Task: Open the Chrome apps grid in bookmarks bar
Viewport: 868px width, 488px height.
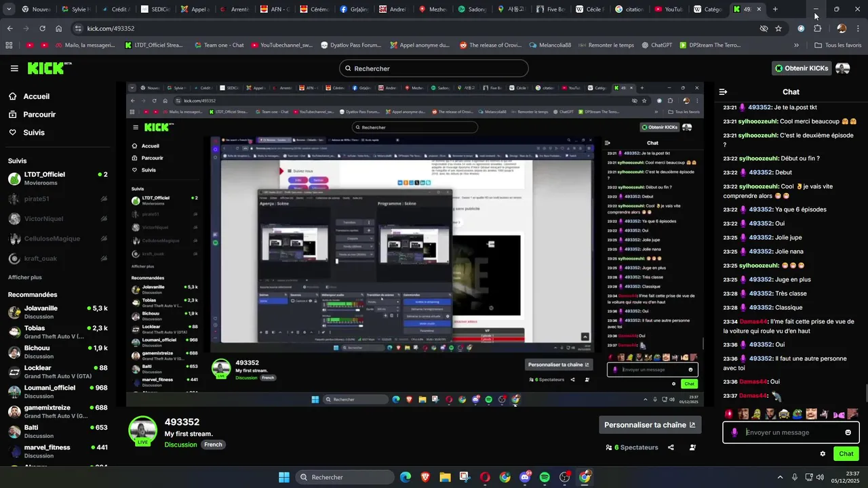Action: pyautogui.click(x=9, y=45)
